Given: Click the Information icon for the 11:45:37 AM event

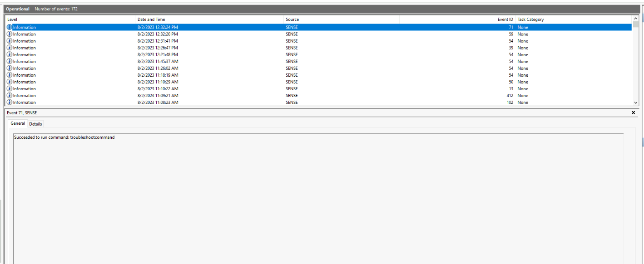Looking at the screenshot, I should 9,61.
